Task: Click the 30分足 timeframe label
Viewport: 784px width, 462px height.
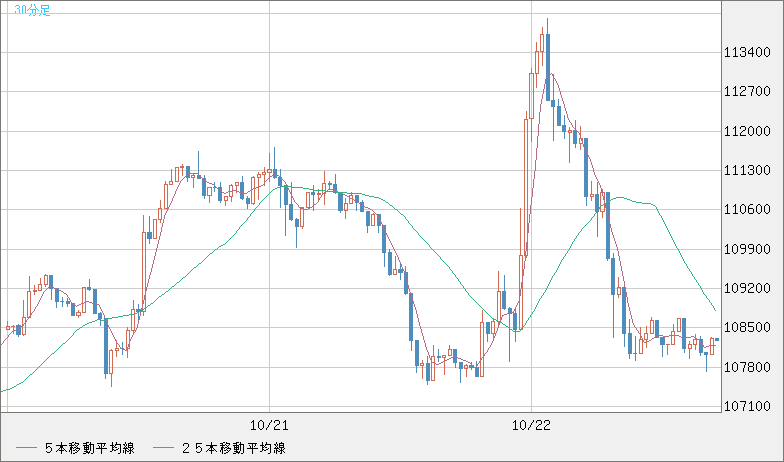Action: pos(19,10)
